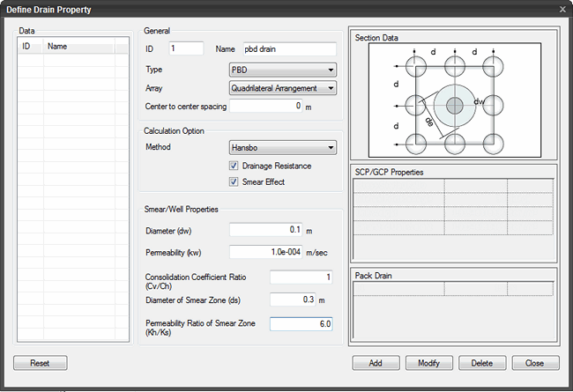Click the Name column header in Data list

coord(78,46)
